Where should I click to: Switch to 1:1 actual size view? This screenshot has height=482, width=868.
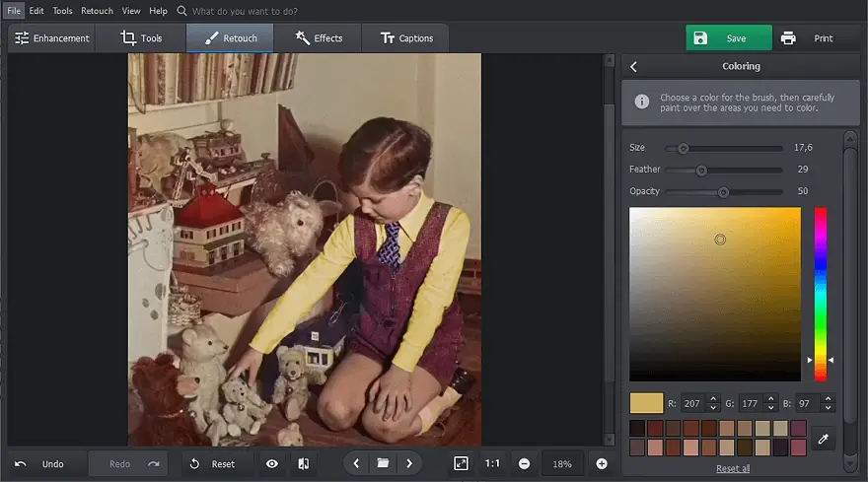[492, 463]
